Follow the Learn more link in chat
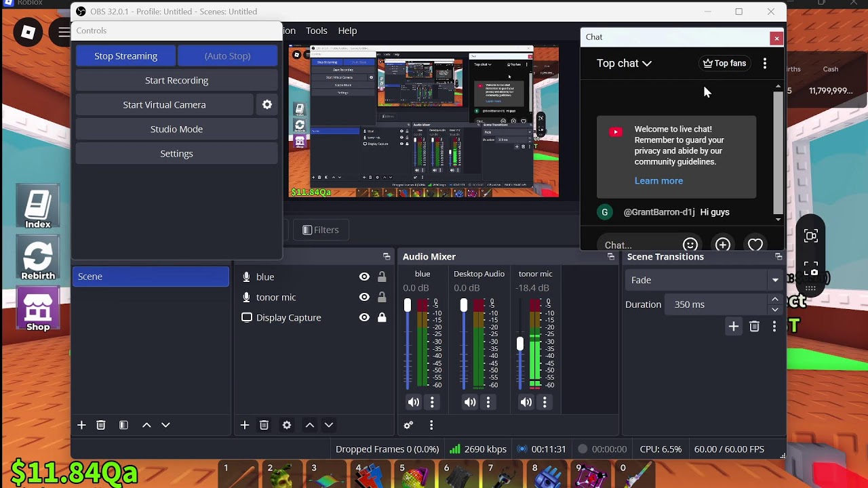 coord(658,181)
